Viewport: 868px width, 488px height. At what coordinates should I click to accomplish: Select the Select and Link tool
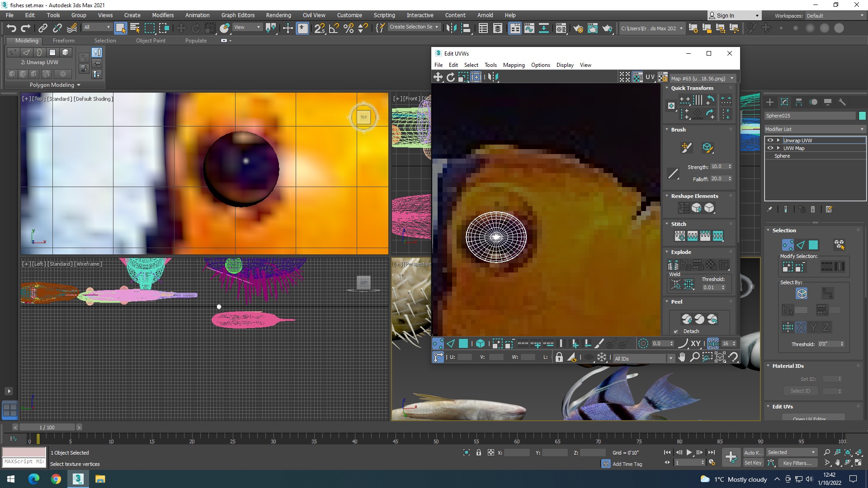point(42,28)
